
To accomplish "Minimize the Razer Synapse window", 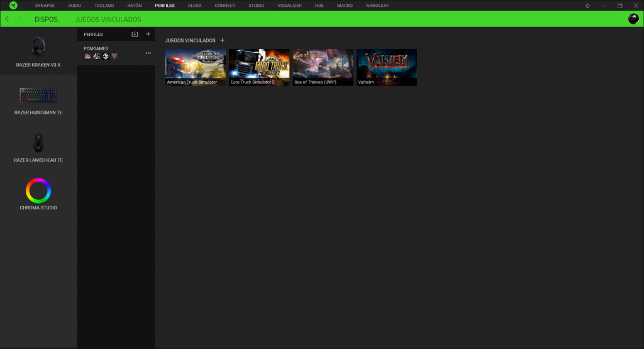I will [x=604, y=6].
